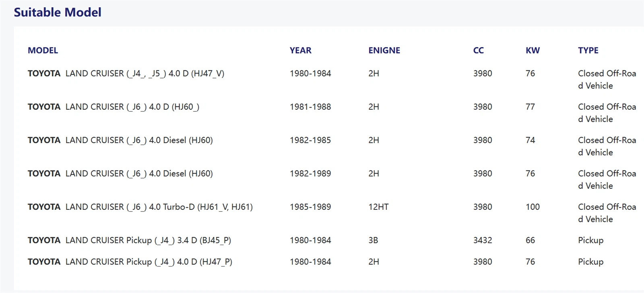Click the year range 1982-1989
The height and width of the screenshot is (293, 644).
point(310,174)
